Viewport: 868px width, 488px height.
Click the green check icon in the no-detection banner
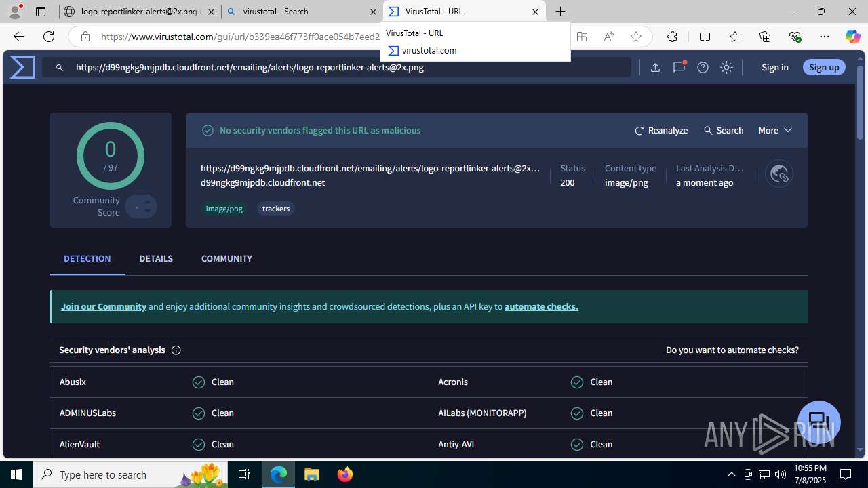pos(208,130)
